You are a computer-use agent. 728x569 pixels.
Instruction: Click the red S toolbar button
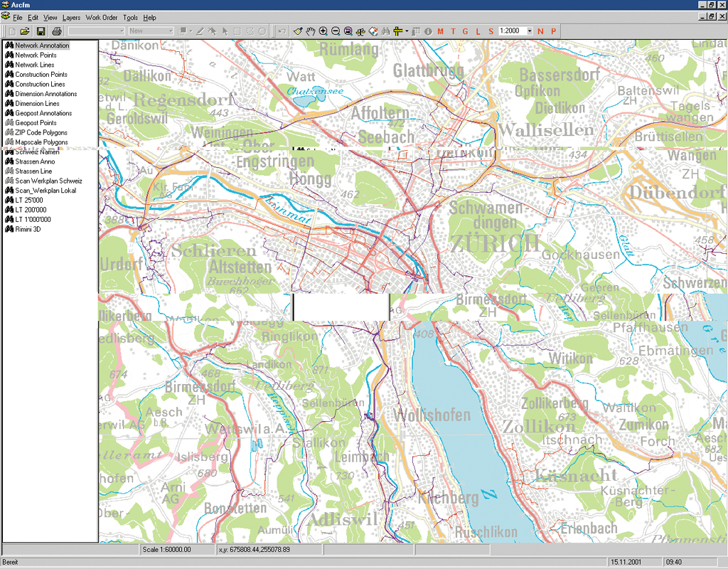[x=491, y=31]
